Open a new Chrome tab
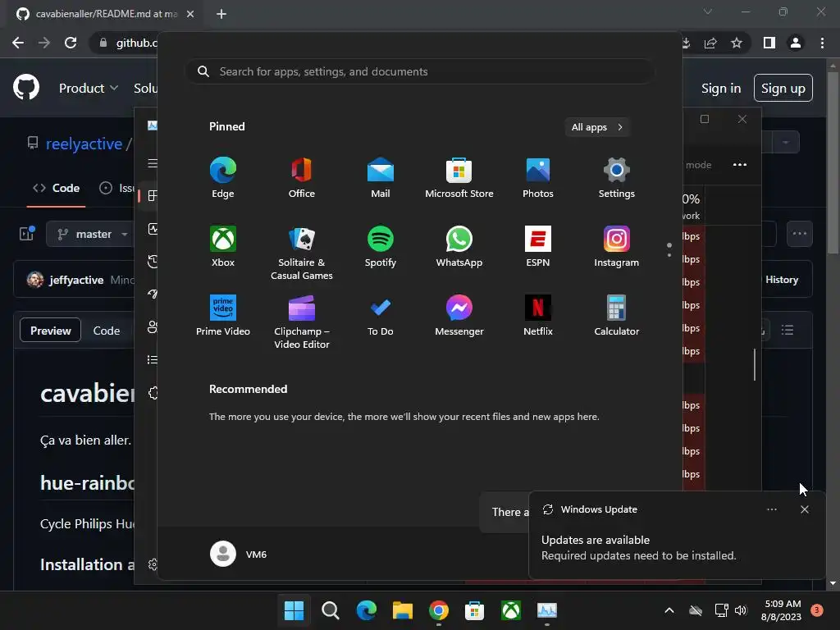The width and height of the screenshot is (840, 630). coord(221,14)
